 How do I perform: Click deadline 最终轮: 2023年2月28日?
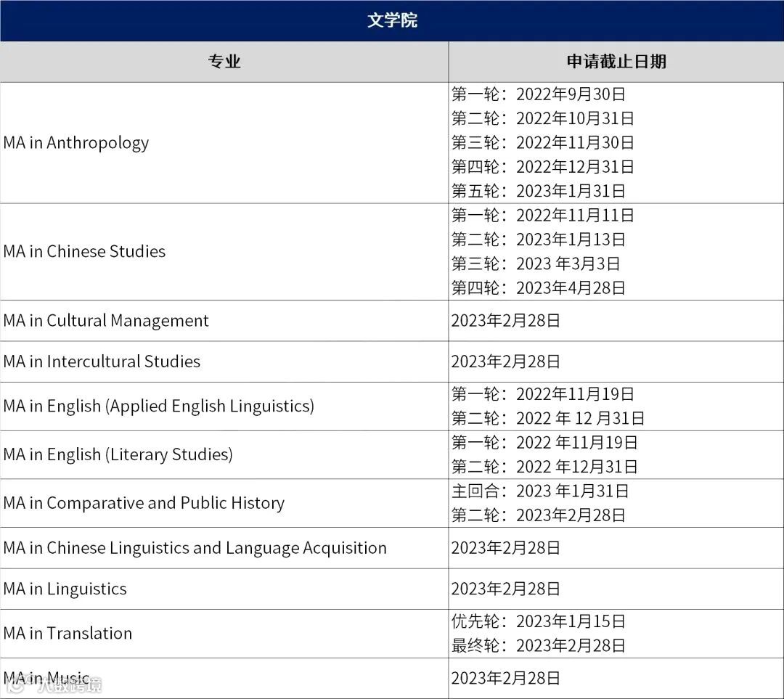(x=539, y=645)
